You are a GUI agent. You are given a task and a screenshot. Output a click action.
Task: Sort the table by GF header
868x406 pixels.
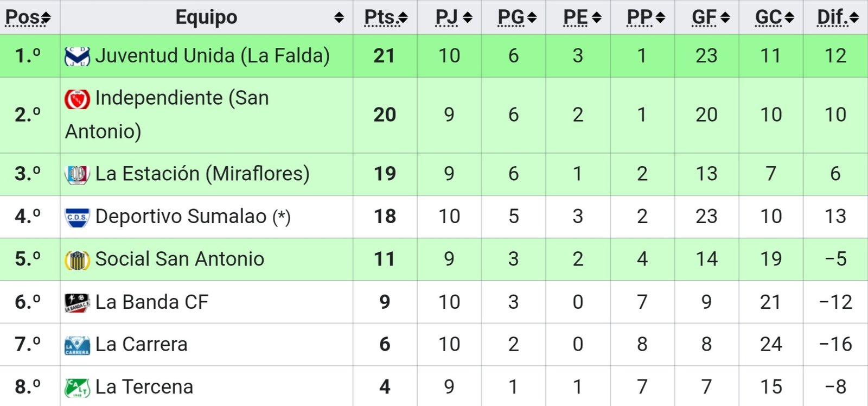coord(711,17)
